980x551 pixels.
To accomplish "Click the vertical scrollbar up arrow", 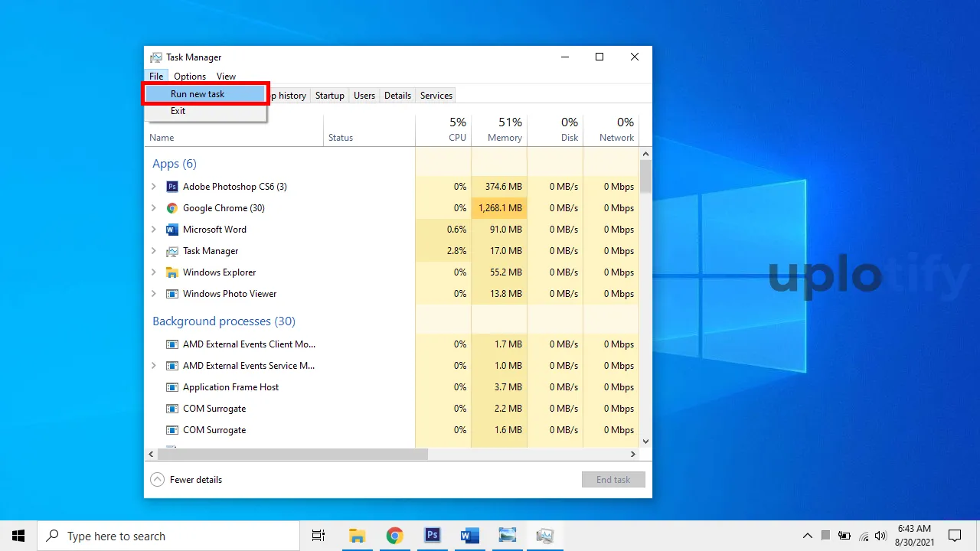I will [x=645, y=154].
